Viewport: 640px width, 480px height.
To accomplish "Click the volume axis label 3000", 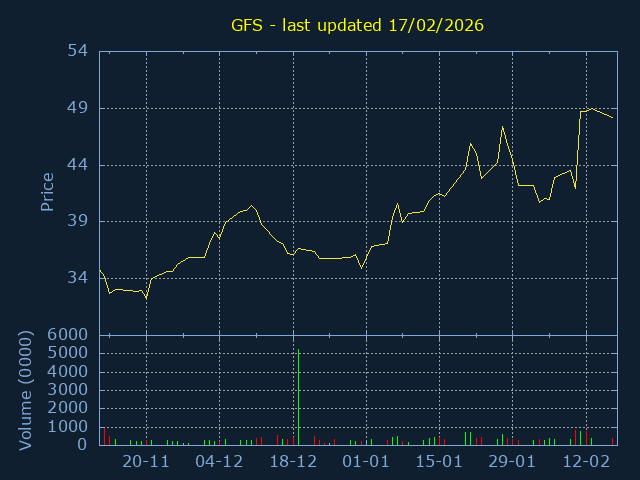I will point(68,390).
